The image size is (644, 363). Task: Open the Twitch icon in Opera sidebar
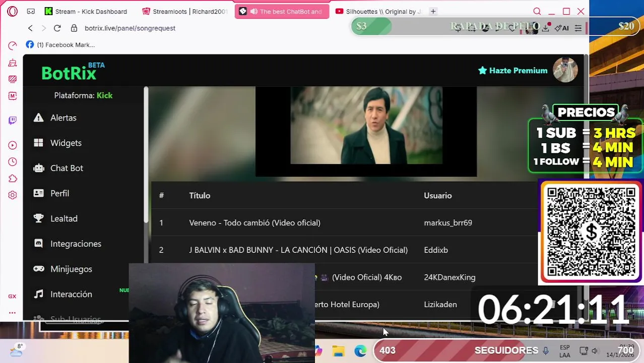tap(13, 120)
